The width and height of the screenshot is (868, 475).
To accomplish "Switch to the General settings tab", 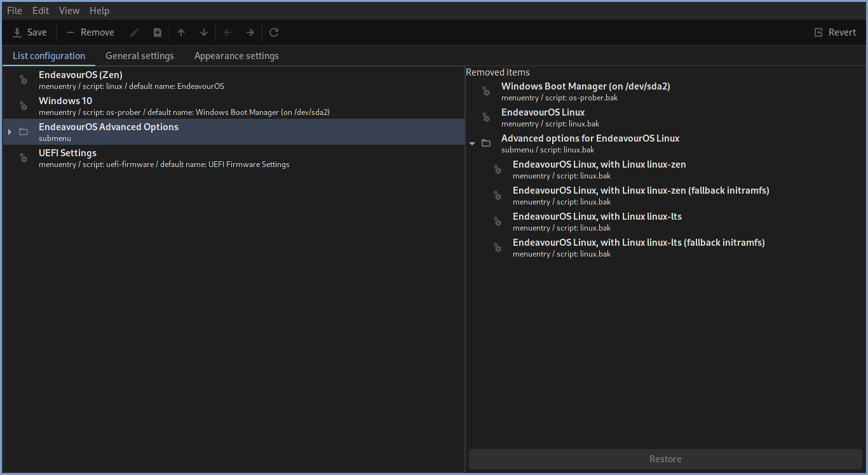I will (140, 56).
